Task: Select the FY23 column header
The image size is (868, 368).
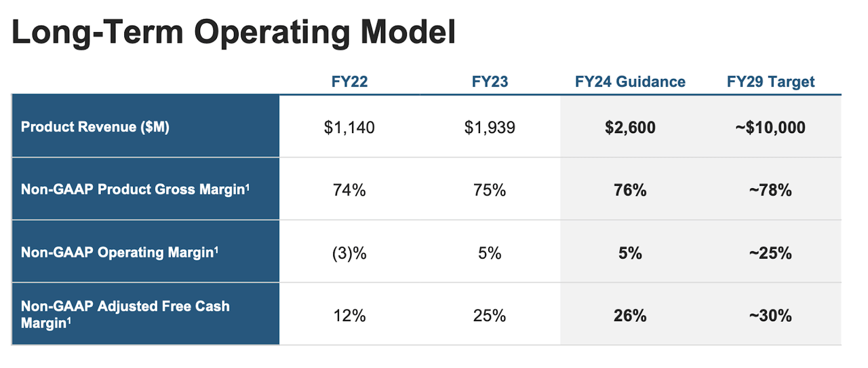Action: tap(490, 82)
